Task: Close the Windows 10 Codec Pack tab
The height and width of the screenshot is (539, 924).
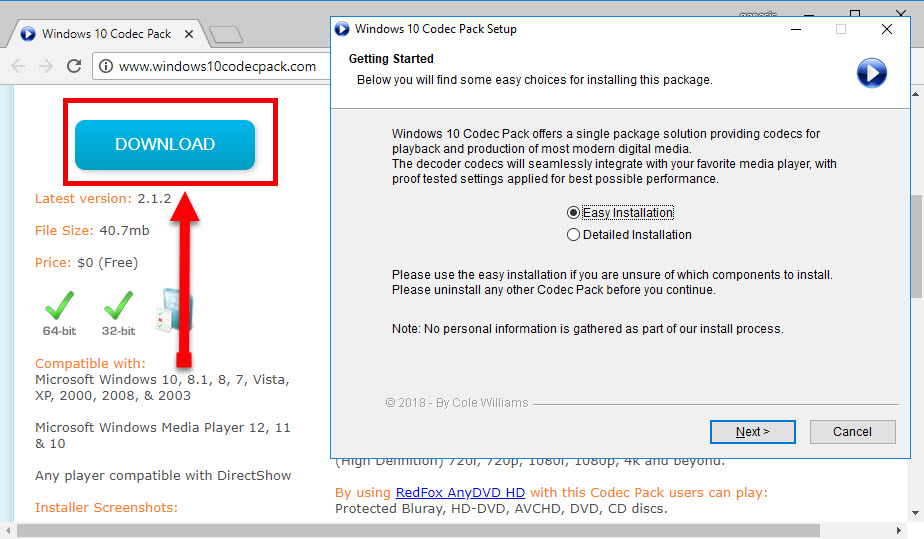Action: click(189, 34)
